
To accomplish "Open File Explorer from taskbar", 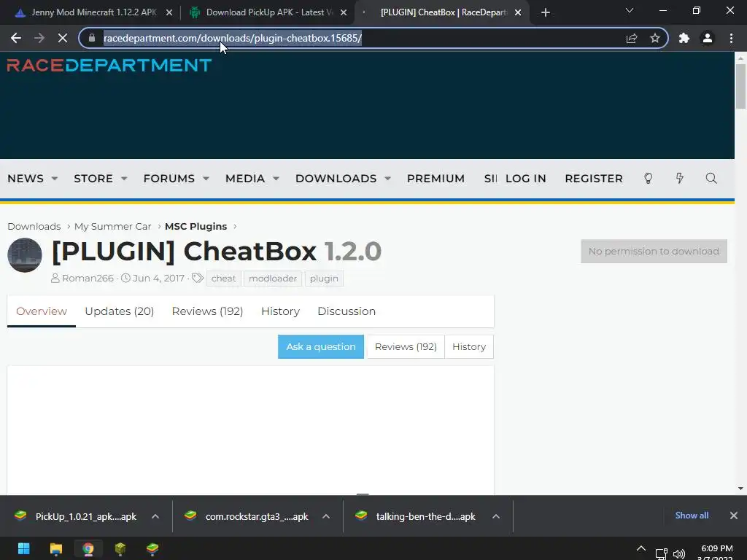I will (x=55, y=548).
